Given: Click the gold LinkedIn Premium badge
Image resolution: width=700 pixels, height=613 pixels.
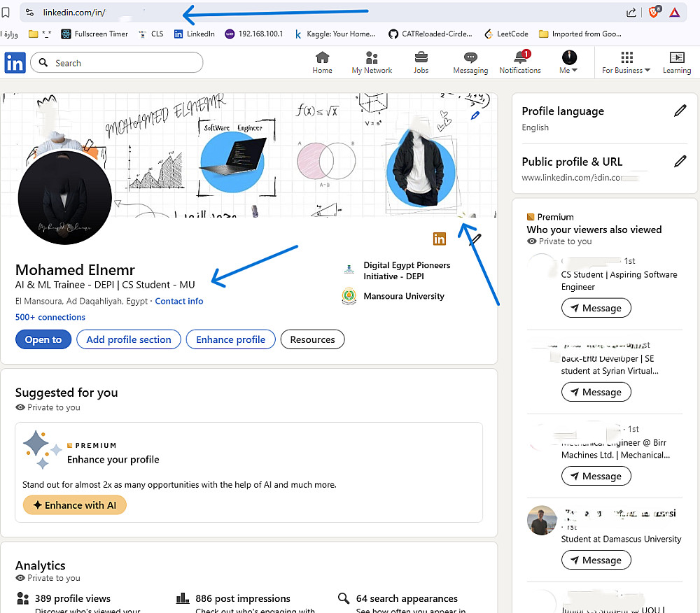Looking at the screenshot, I should point(440,239).
